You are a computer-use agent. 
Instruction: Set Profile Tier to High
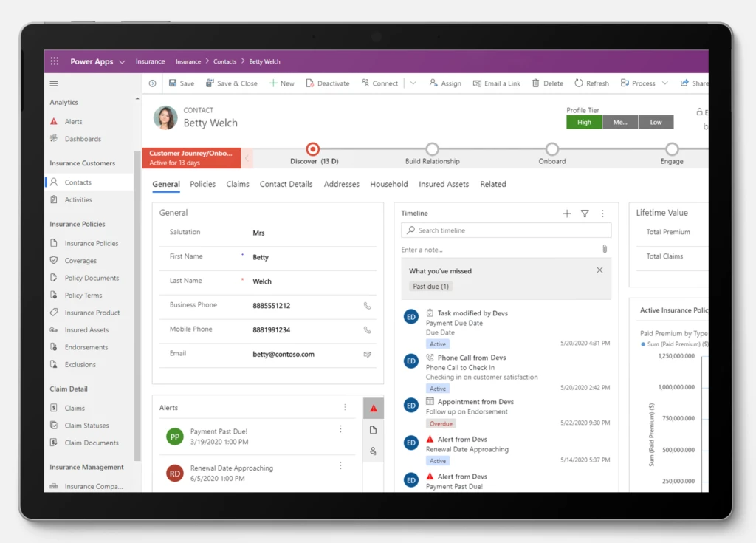click(584, 122)
